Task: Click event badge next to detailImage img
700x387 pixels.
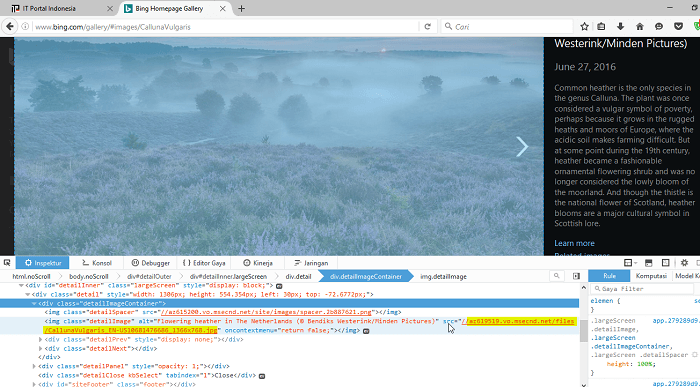Action: pyautogui.click(x=366, y=331)
